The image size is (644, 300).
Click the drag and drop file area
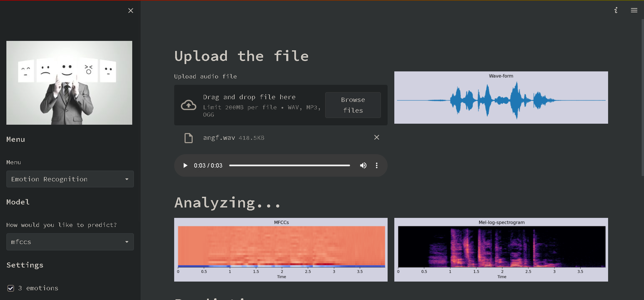pos(281,105)
